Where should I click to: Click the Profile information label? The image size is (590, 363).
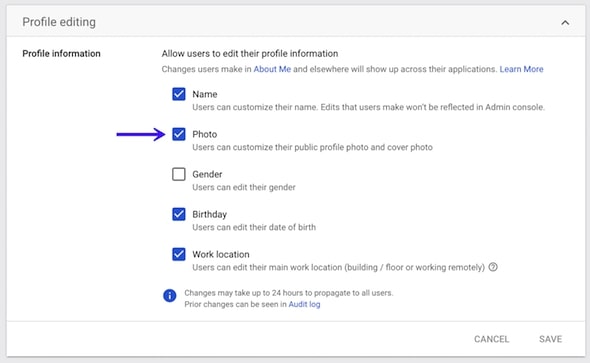click(61, 53)
